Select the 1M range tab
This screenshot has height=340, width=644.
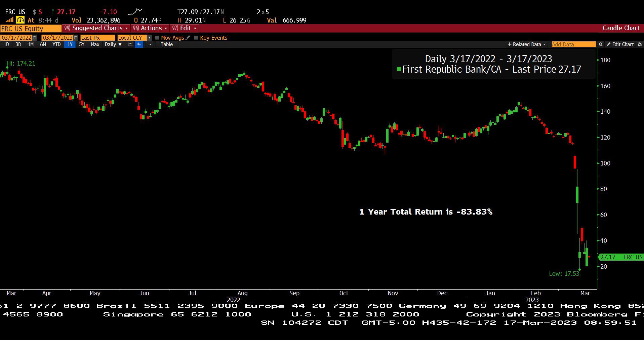click(x=31, y=44)
